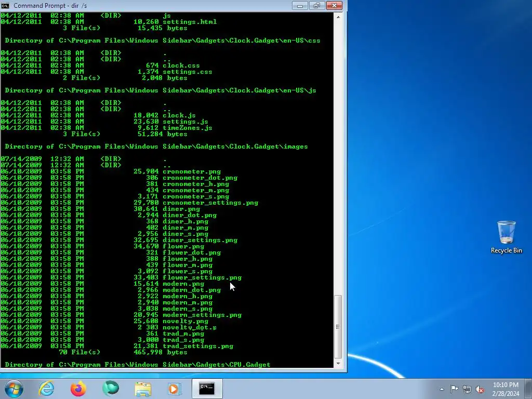Click the 'cronometer.png' file name
This screenshot has height=399, width=532.
pos(192,171)
